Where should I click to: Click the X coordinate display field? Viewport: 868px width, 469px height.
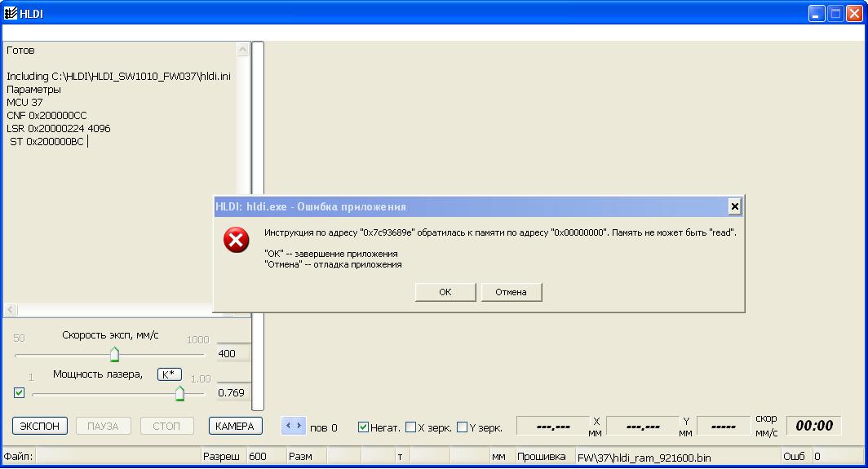point(553,427)
